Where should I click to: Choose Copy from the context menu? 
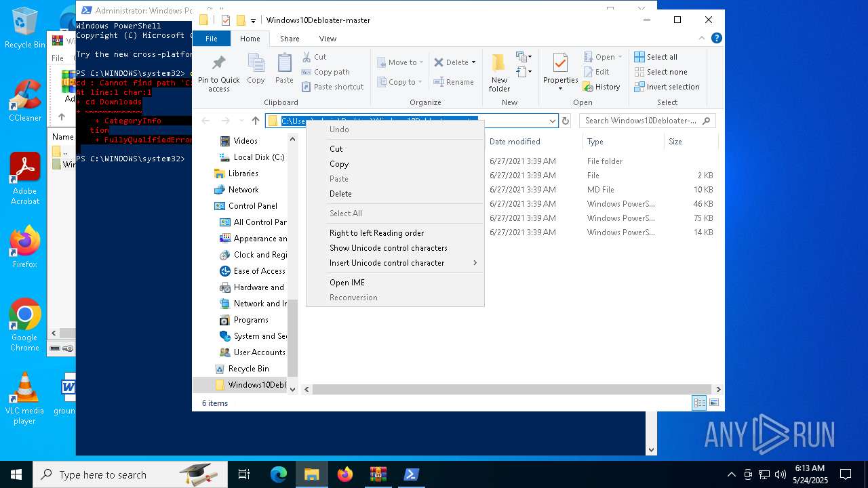(x=395, y=164)
